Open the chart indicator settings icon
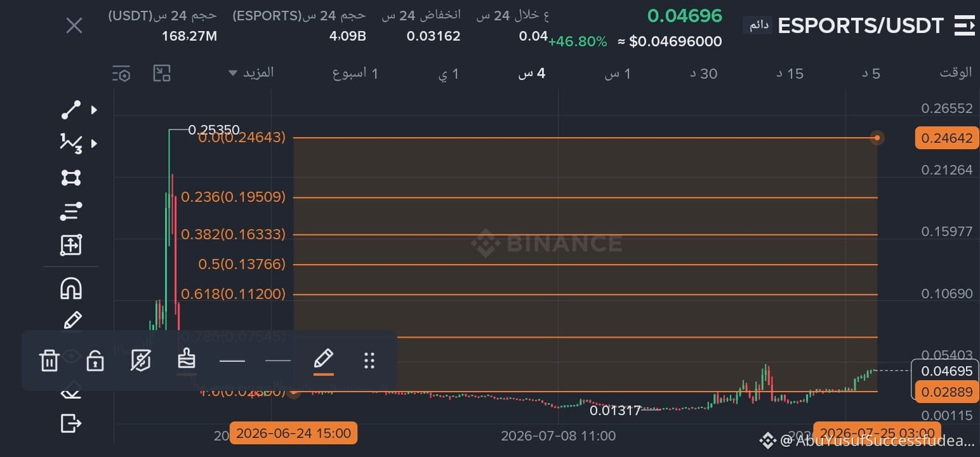Screen dimensions: 980x457 (121, 74)
